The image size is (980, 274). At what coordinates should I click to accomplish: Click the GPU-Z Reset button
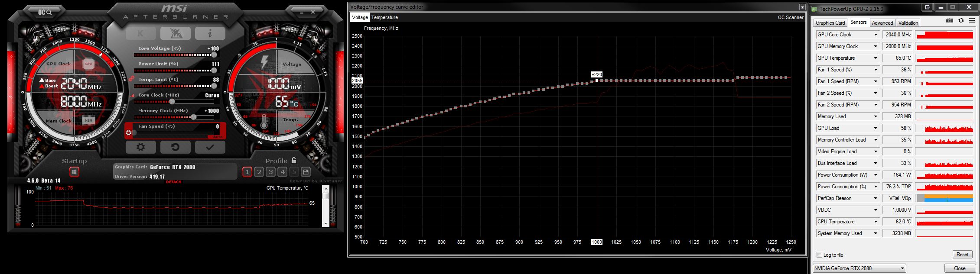pyautogui.click(x=962, y=255)
